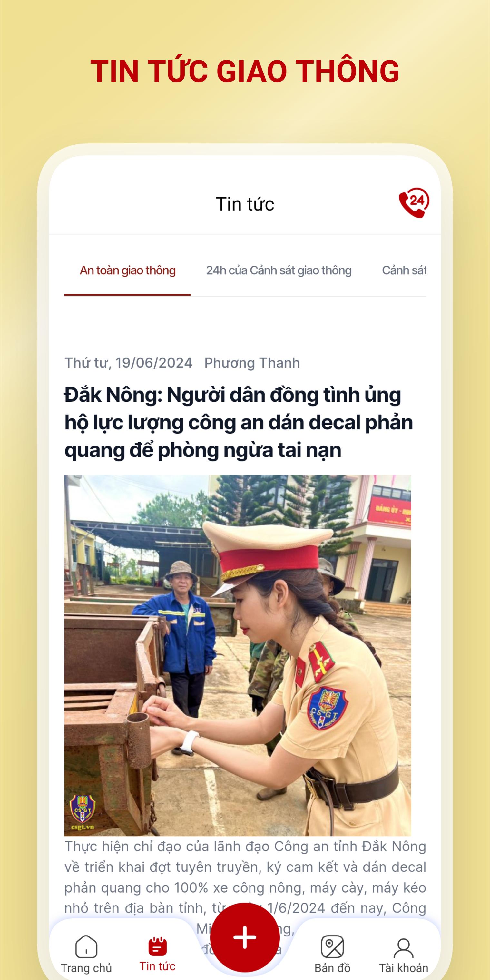Tap the red plus floating button
This screenshot has width=490, height=980.
[245, 937]
